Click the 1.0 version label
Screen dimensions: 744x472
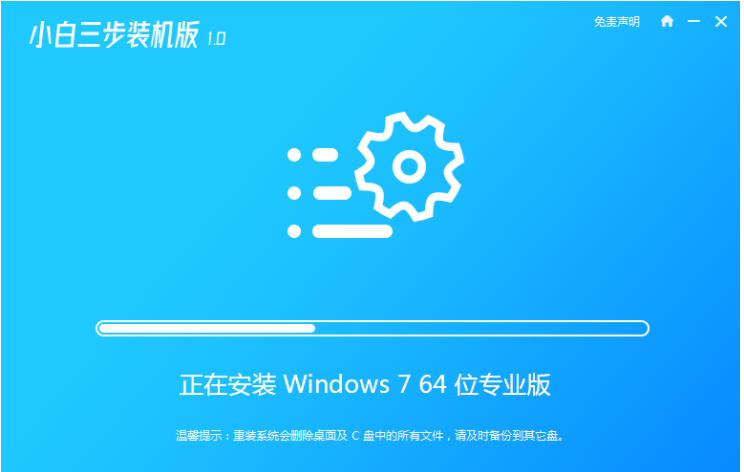(x=216, y=39)
